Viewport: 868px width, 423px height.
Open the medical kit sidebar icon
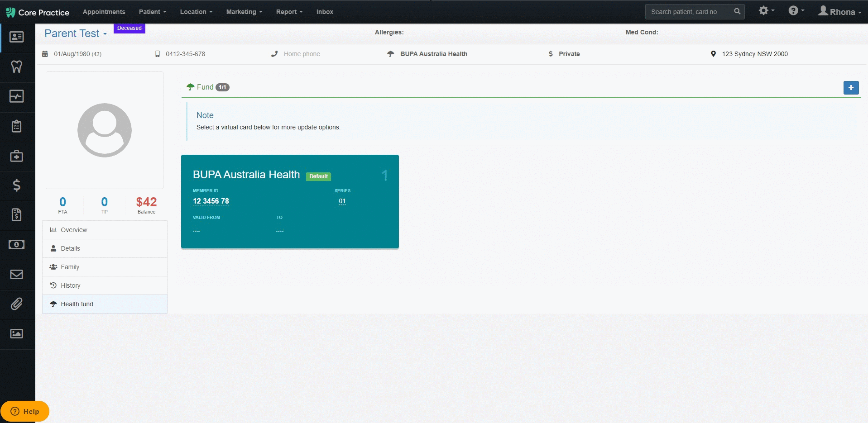click(x=17, y=156)
